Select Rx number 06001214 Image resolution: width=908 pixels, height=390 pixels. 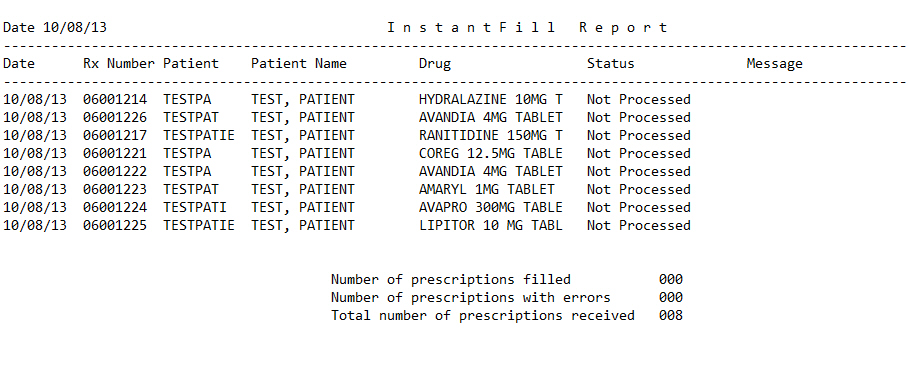115,100
